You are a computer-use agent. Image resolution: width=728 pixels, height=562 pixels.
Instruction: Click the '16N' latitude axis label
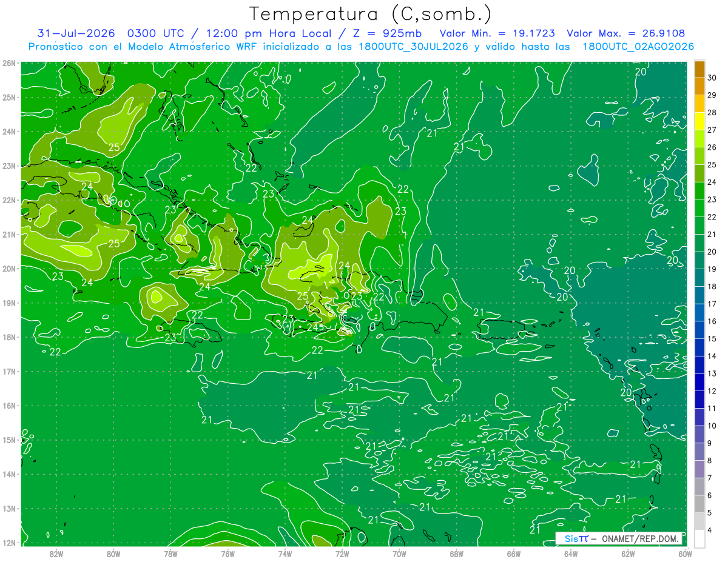pyautogui.click(x=9, y=406)
